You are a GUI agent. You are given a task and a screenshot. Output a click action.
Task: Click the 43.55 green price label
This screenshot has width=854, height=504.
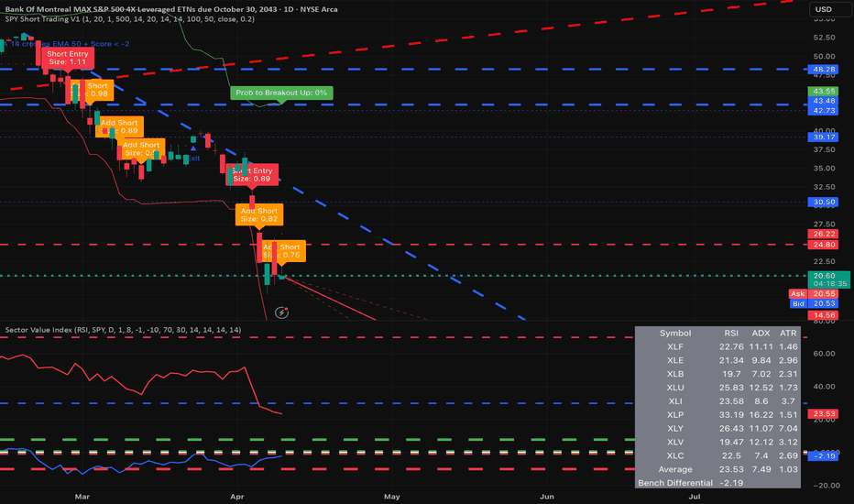824,91
